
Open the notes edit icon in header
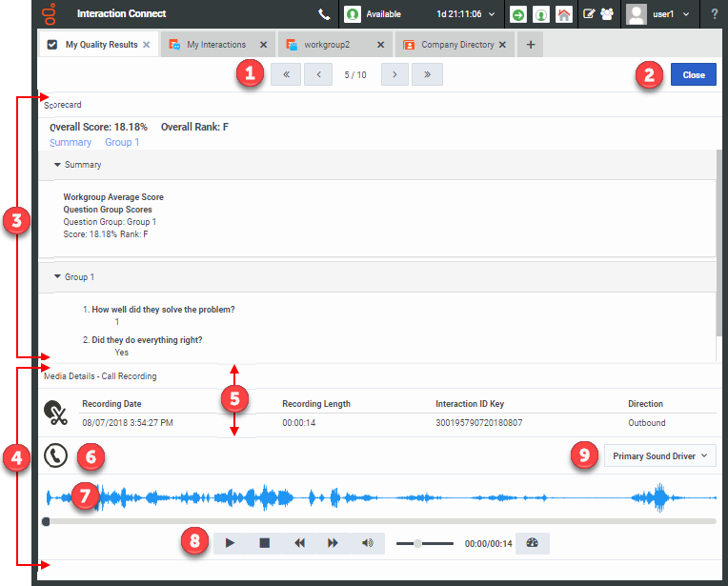[x=589, y=14]
